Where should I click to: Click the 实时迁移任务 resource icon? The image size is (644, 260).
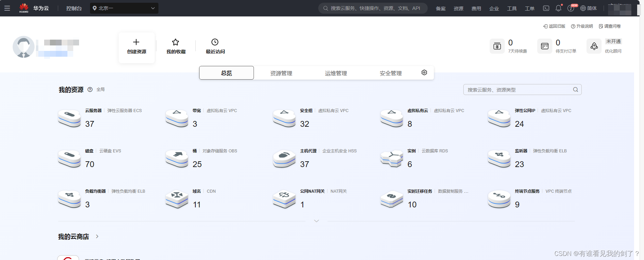click(392, 199)
